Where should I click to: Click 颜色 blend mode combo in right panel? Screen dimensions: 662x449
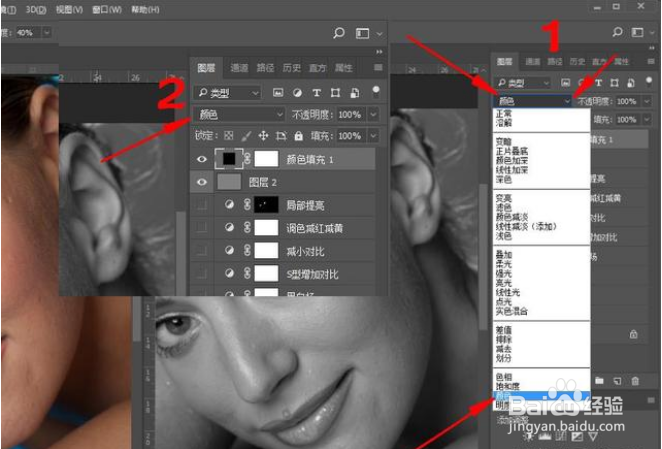(x=532, y=101)
